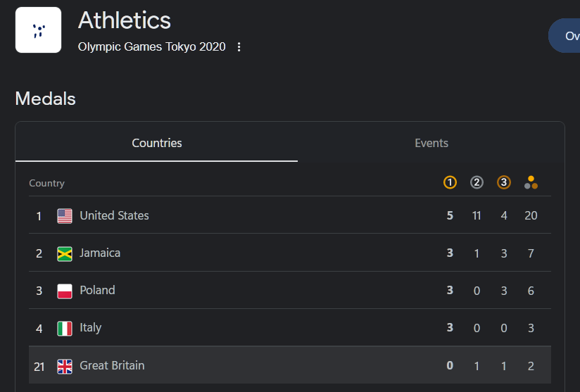
Task: Click the gold medal column icon
Action: 450,182
